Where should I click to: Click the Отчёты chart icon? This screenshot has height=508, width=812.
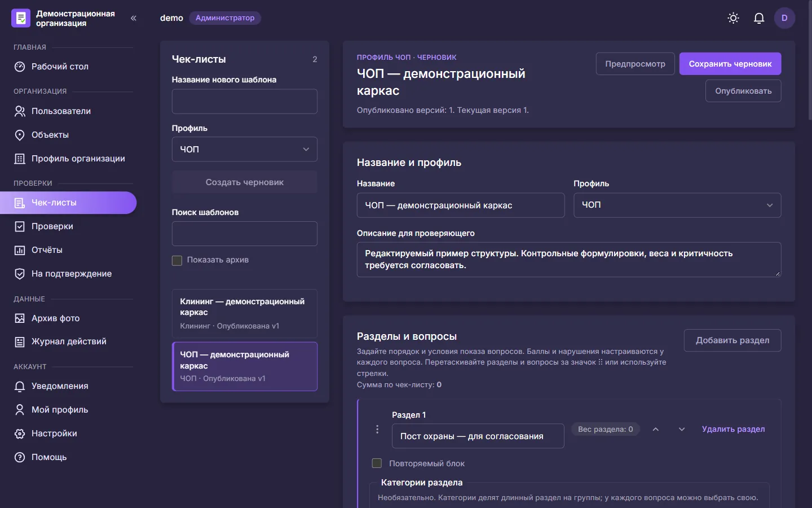[x=20, y=250]
